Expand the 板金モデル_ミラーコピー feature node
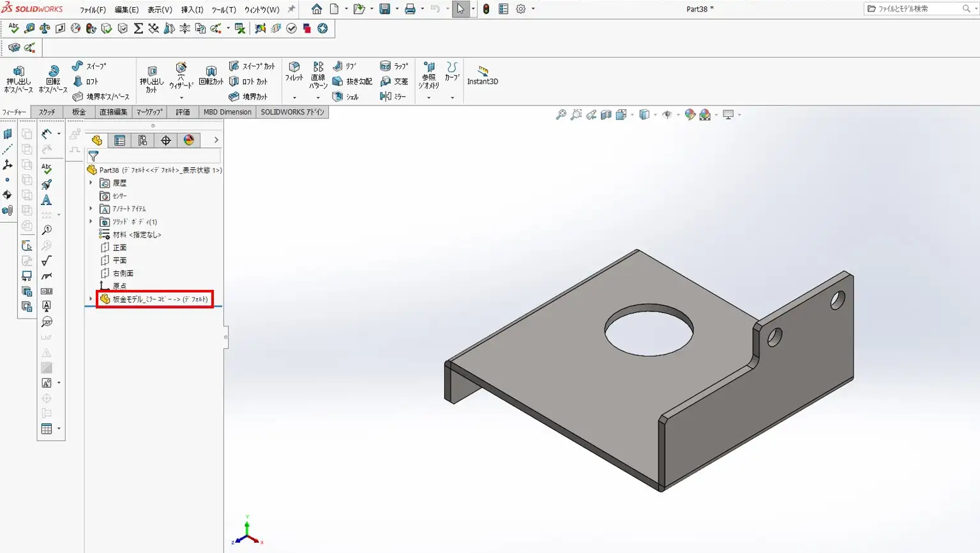Screen dimensions: 980x553 pyautogui.click(x=91, y=299)
